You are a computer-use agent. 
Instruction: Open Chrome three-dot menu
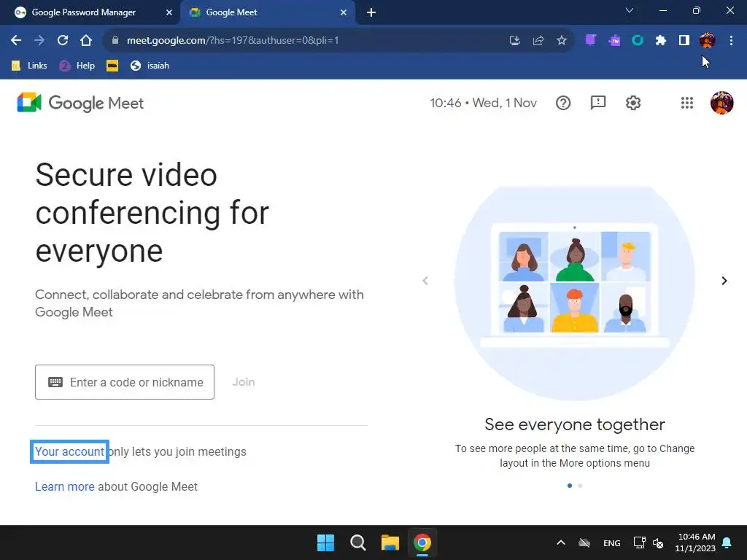point(731,40)
